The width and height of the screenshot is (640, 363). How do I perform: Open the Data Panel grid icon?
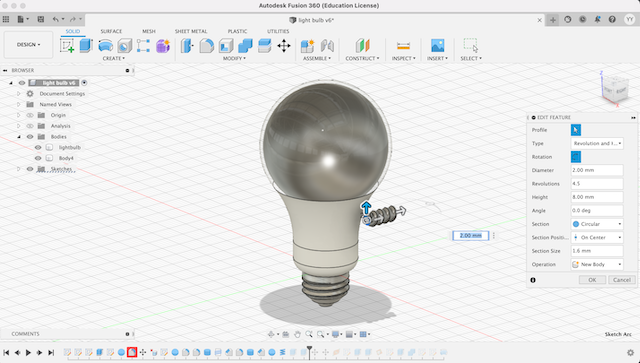pos(6,19)
